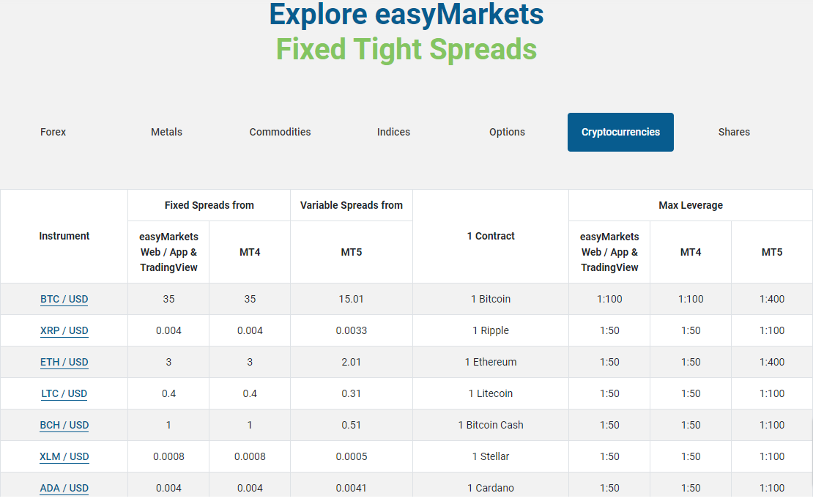Click the 1 Contract column header
The width and height of the screenshot is (813, 504).
point(491,236)
